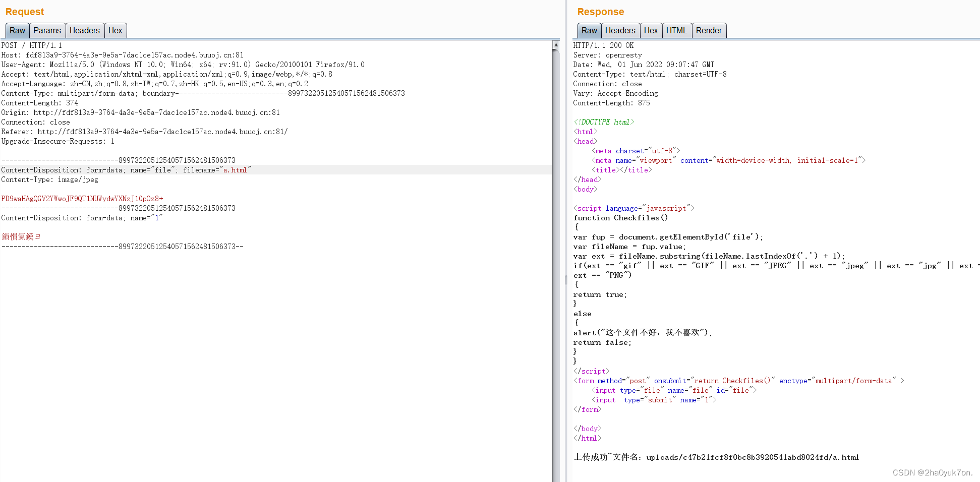Click the Content-Disposition name="1" line

tap(82, 218)
